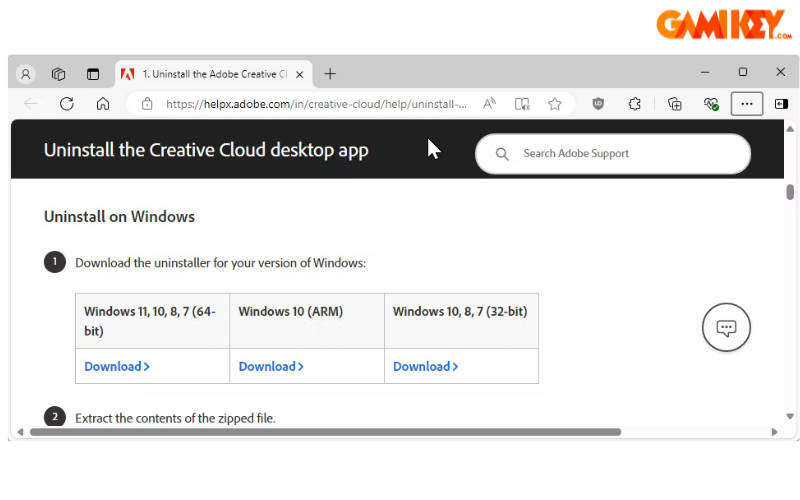This screenshot has width=800, height=500.
Task: Open the uBlock shield extension icon
Action: click(x=599, y=104)
